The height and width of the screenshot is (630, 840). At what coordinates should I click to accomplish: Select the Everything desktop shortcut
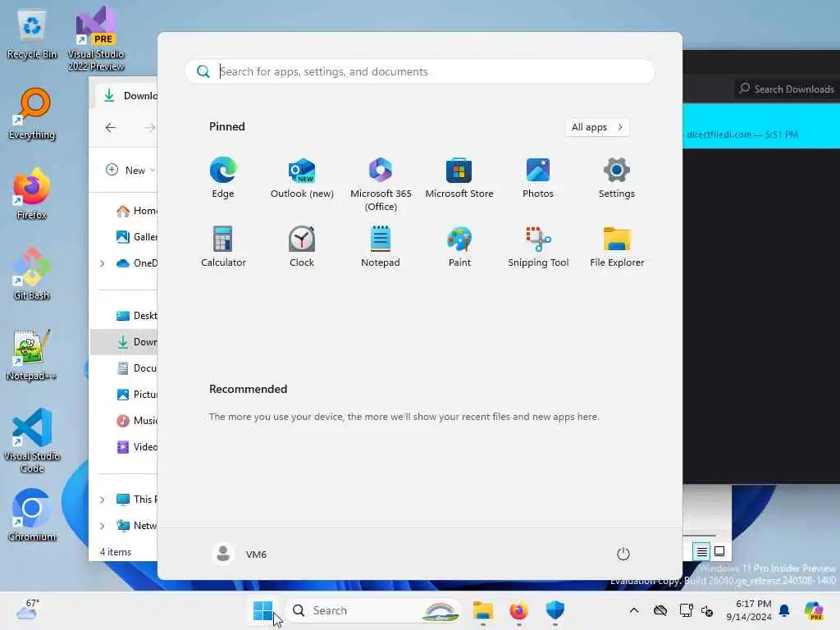pyautogui.click(x=32, y=113)
